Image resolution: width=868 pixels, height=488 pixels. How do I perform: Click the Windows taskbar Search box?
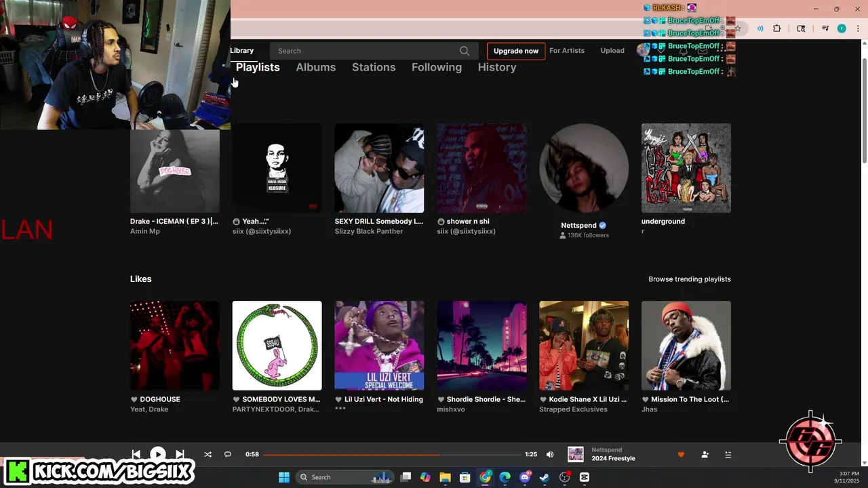pos(345,477)
